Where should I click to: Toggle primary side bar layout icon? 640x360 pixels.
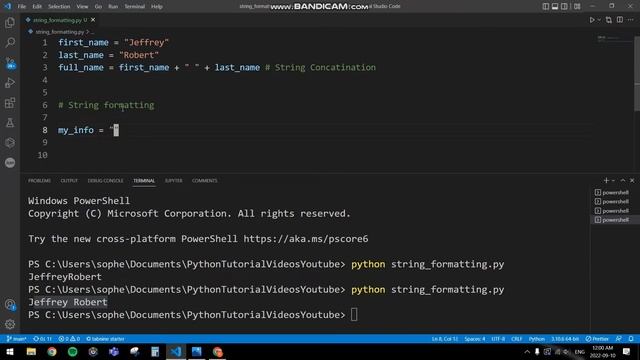[x=546, y=7]
